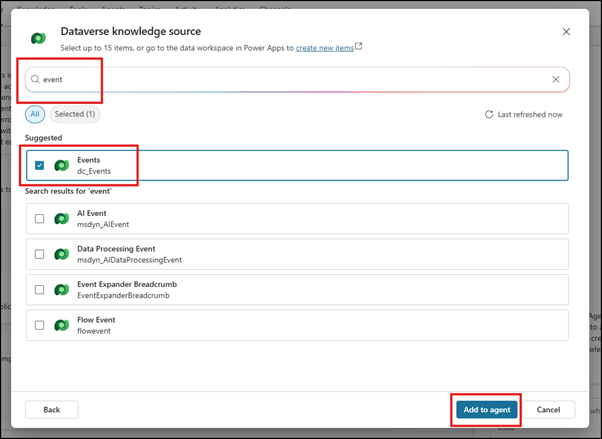602x439 pixels.
Task: Click the Events table Dataverse icon
Action: (62, 165)
